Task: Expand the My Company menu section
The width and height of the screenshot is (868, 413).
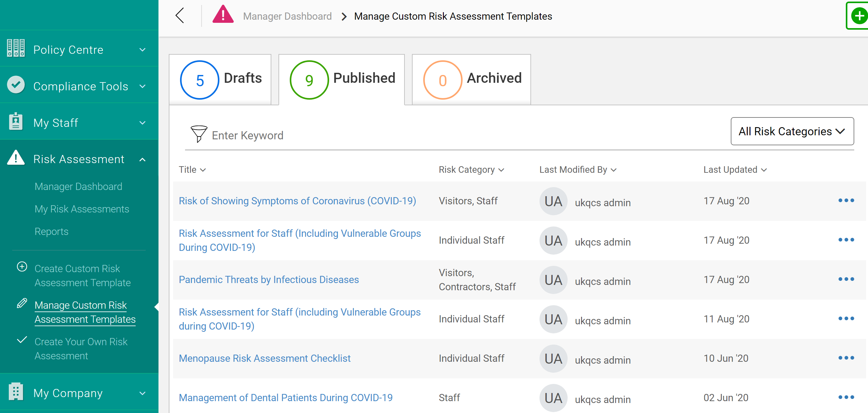Action: 143,393
